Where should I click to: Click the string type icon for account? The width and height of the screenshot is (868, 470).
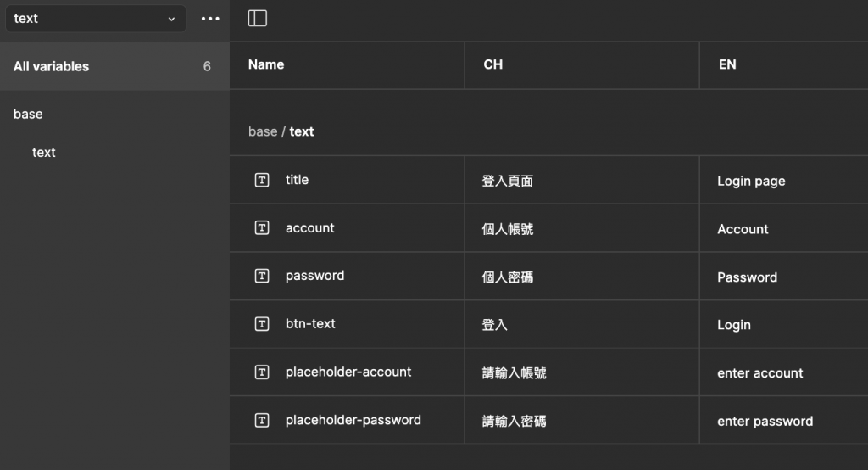tap(262, 228)
